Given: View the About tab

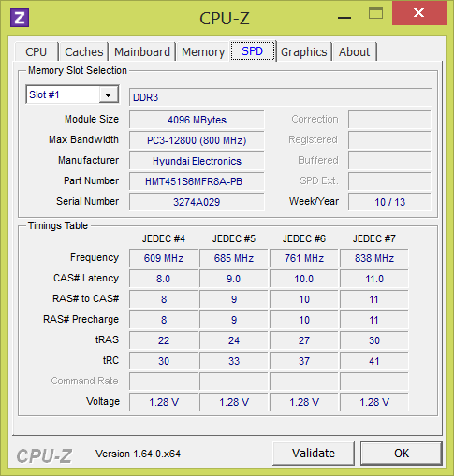Looking at the screenshot, I should (x=355, y=51).
